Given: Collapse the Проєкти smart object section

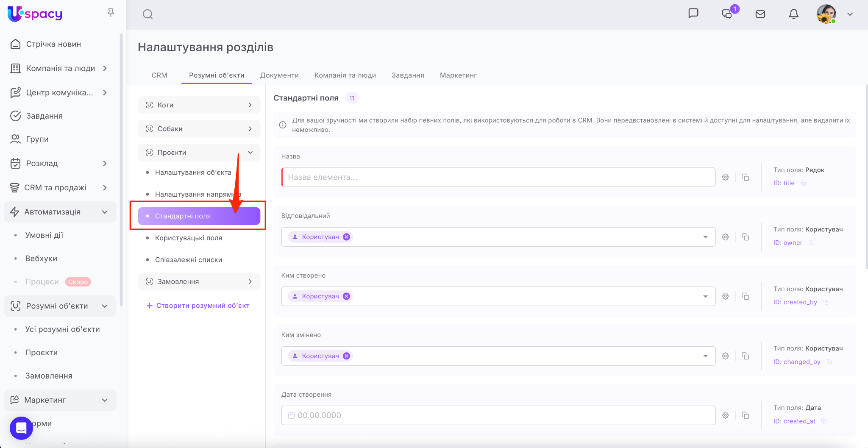Looking at the screenshot, I should 250,153.
